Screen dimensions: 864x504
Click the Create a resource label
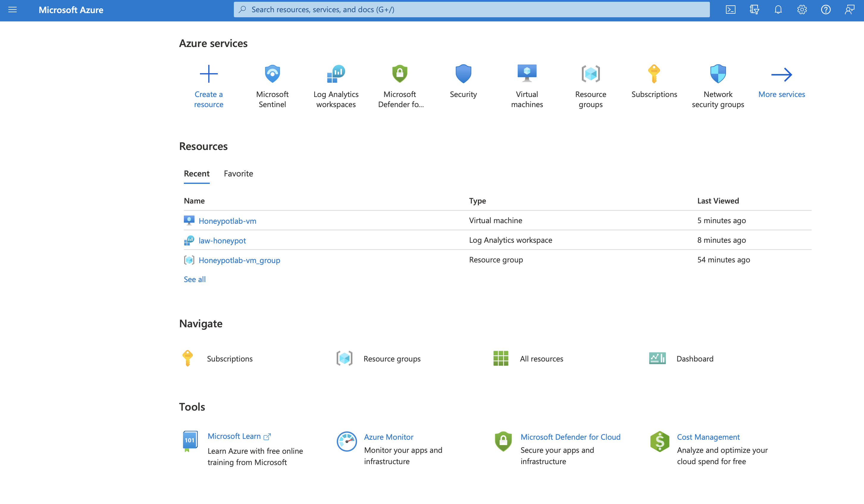point(209,99)
